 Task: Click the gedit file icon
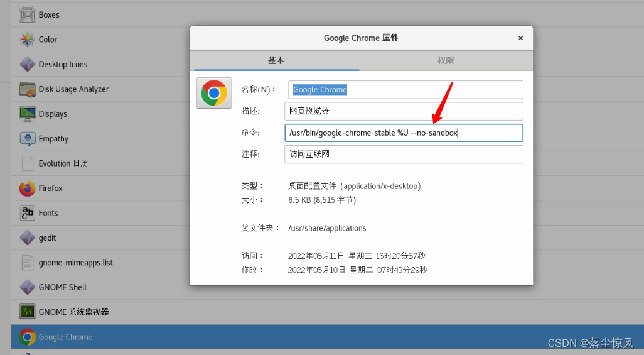click(27, 238)
